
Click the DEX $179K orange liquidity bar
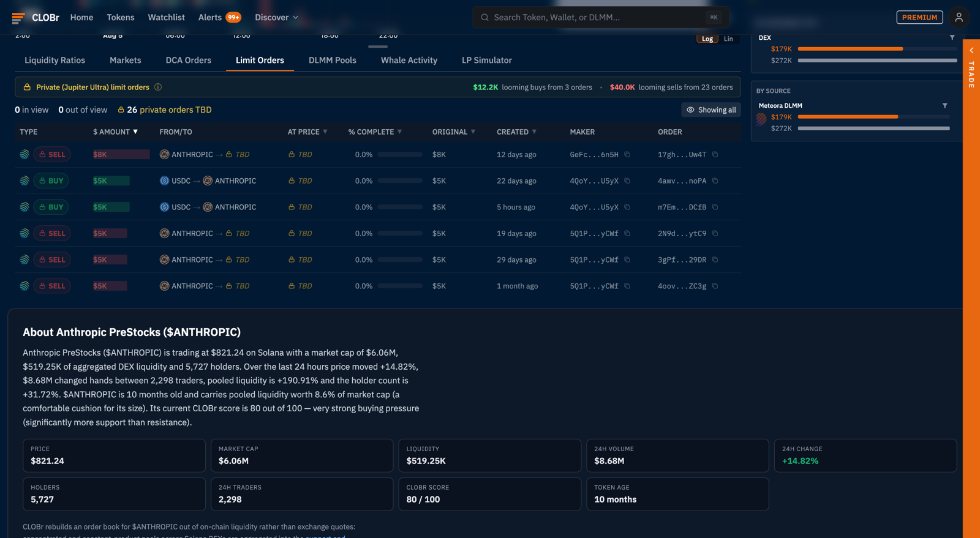click(x=850, y=48)
